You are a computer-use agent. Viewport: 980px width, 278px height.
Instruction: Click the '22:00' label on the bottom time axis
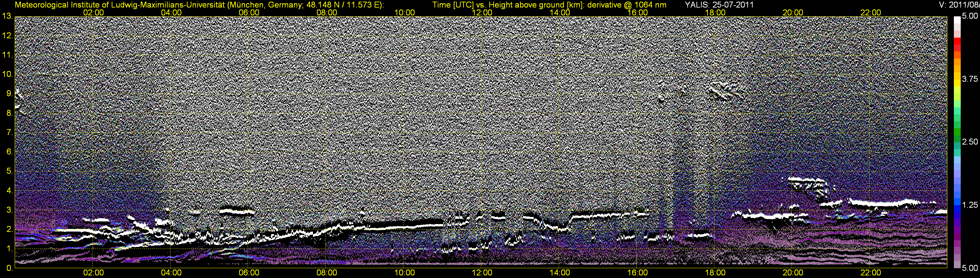871,273
